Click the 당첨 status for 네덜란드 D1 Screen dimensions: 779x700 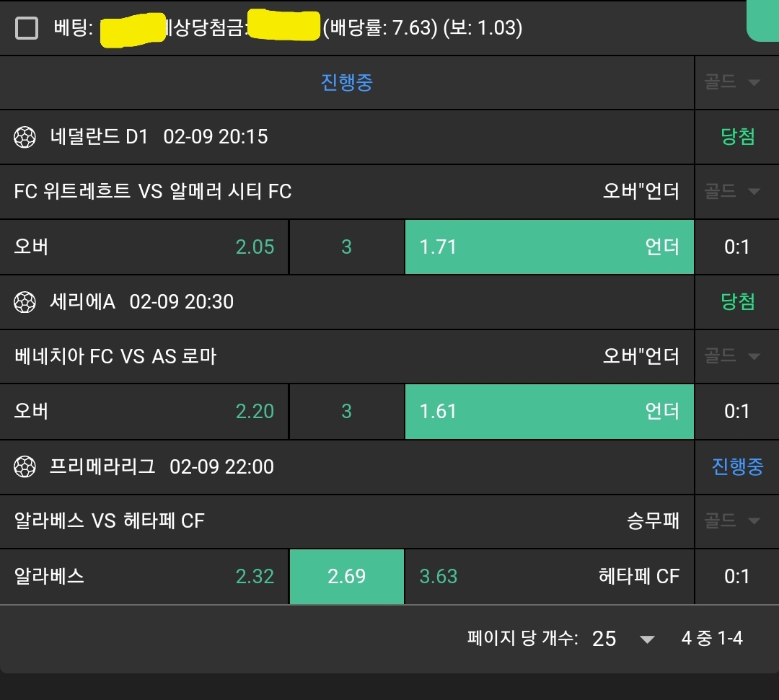pos(737,137)
